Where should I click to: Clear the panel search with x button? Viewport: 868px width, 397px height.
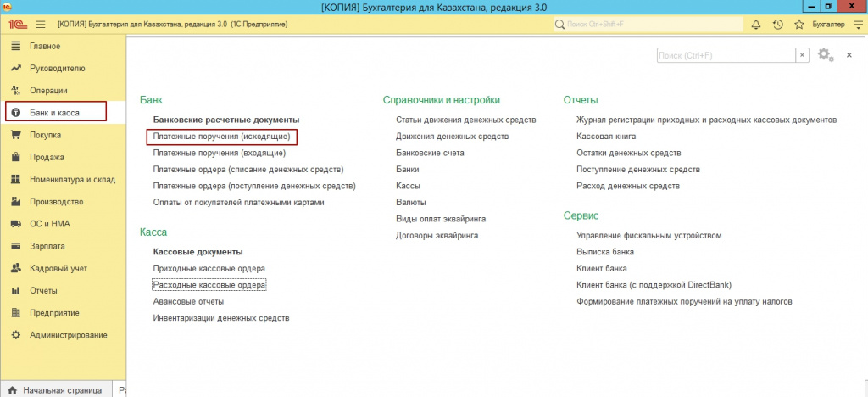click(x=802, y=55)
